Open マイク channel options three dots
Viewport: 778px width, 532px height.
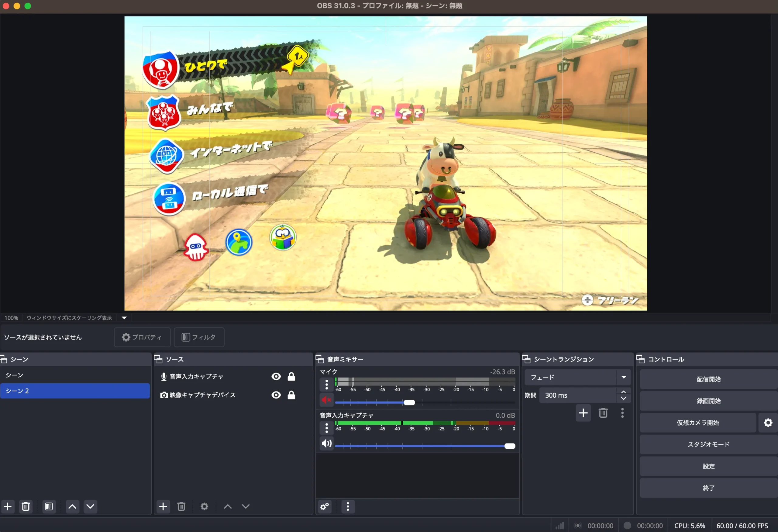(x=327, y=384)
